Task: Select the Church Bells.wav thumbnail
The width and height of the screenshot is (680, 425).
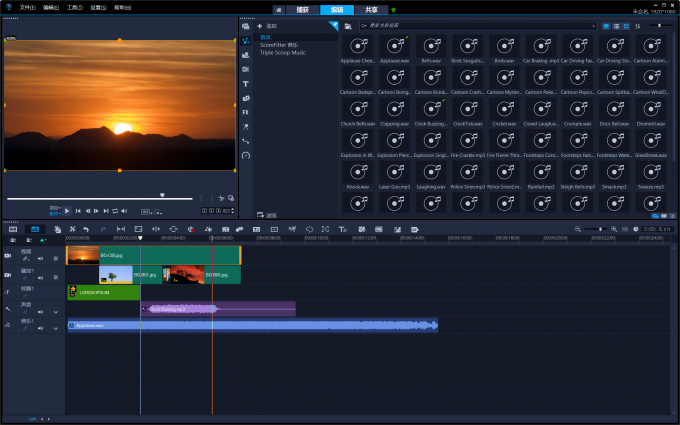Action: pos(358,111)
